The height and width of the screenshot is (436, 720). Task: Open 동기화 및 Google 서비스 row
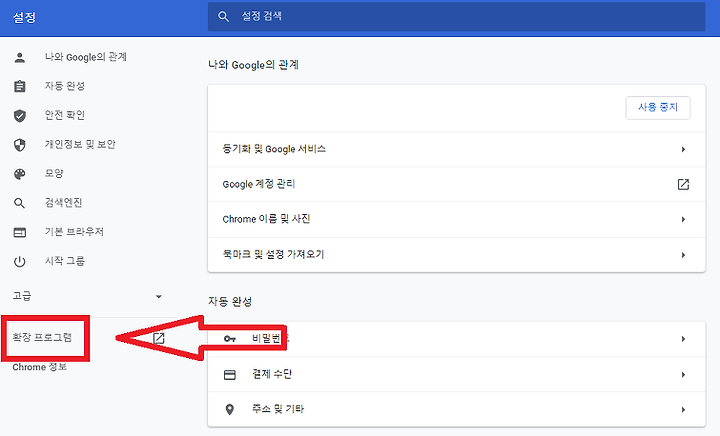[x=456, y=149]
